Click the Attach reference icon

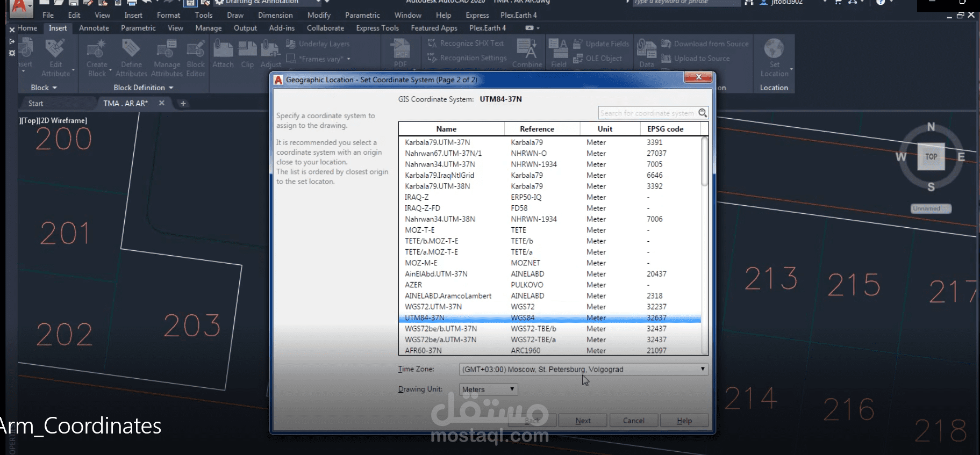coord(223,54)
